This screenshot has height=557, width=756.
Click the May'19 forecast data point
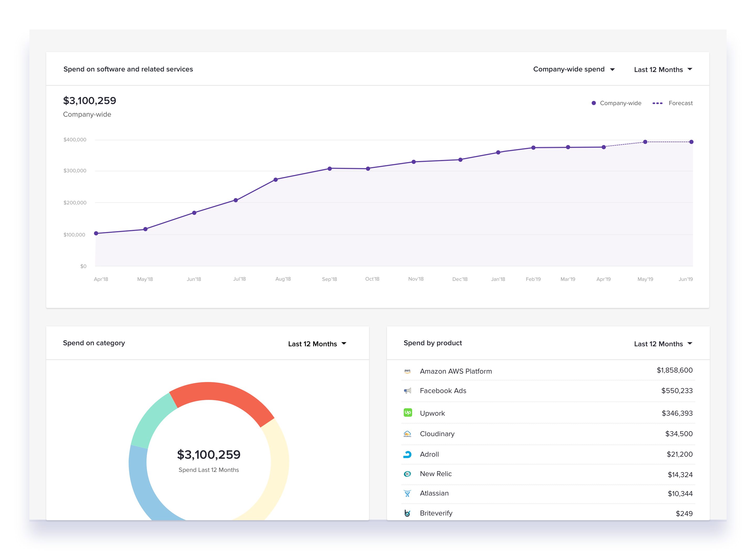[645, 142]
